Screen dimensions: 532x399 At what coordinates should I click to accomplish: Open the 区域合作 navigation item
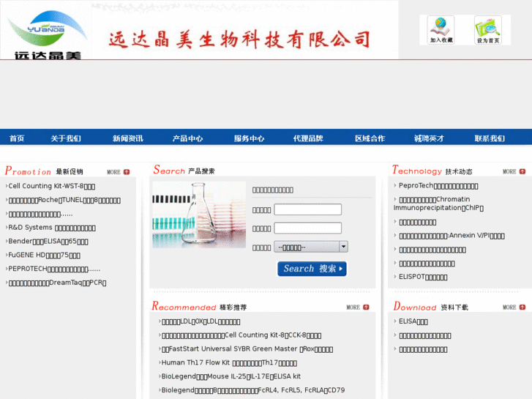pyautogui.click(x=370, y=138)
